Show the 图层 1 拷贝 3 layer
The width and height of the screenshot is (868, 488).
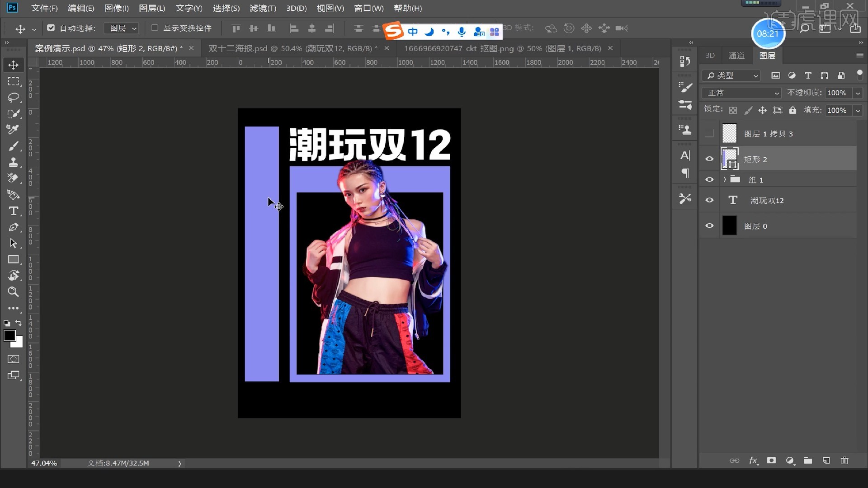[x=709, y=133]
